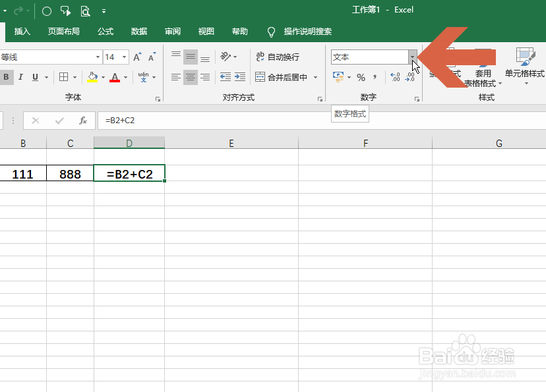This screenshot has width=546, height=392.
Task: Open customize quick access toolbar arrow
Action: (x=104, y=11)
